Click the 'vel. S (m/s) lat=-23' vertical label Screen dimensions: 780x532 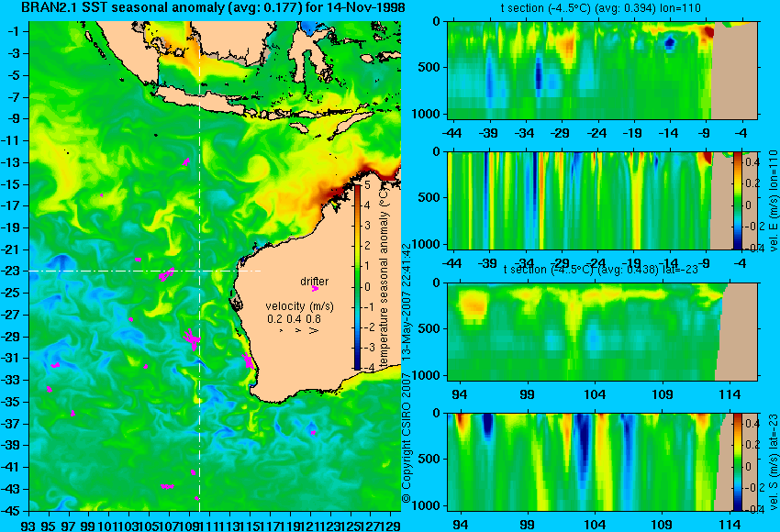(773, 462)
